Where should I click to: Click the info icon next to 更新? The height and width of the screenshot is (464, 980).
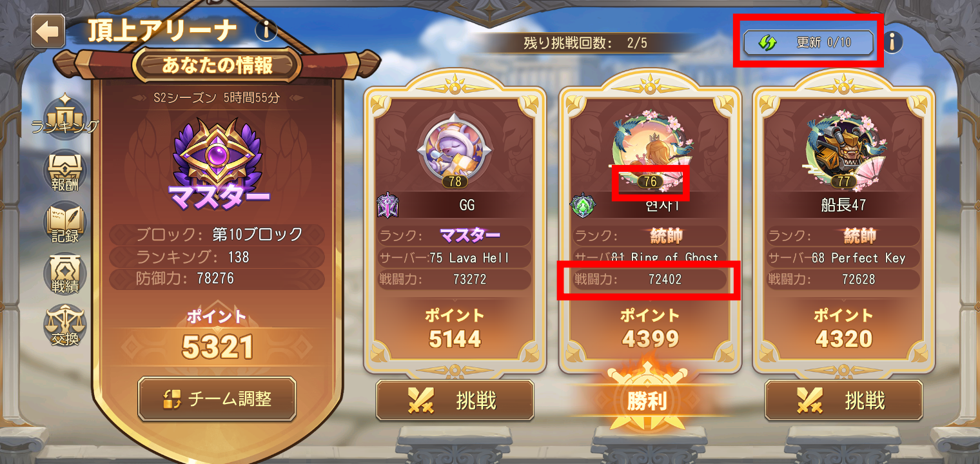click(892, 43)
